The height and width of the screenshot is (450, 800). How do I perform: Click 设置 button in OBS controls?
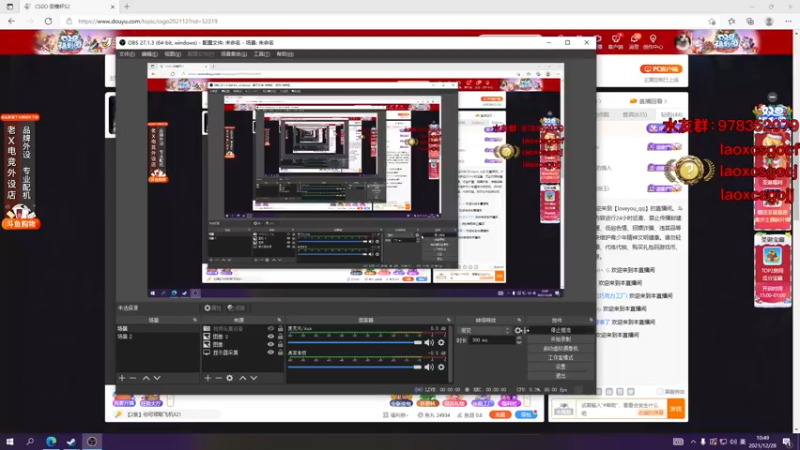pyautogui.click(x=561, y=367)
